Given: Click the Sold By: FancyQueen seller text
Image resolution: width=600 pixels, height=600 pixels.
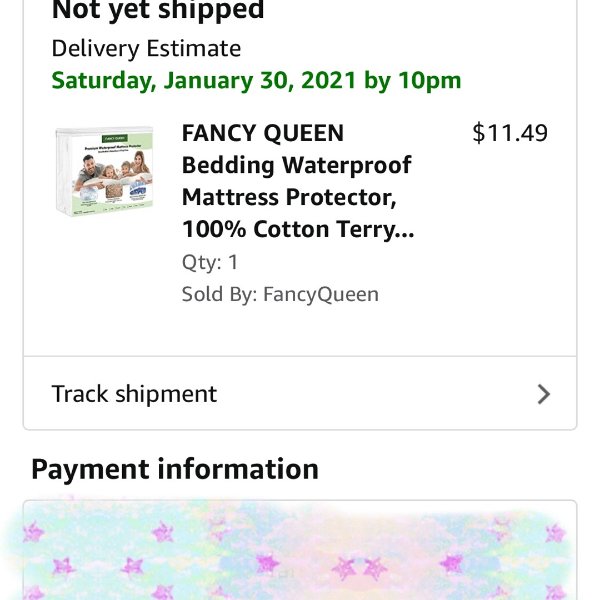Looking at the screenshot, I should pyautogui.click(x=280, y=294).
